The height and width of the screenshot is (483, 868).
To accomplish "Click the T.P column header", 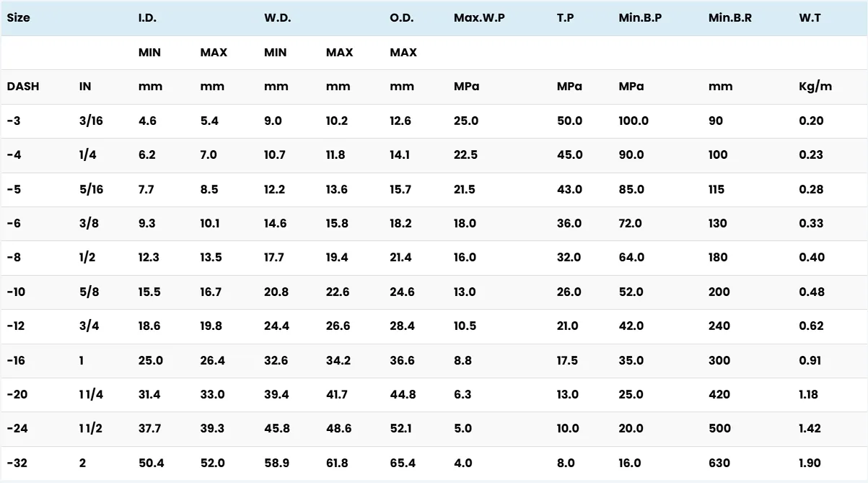I will [565, 18].
